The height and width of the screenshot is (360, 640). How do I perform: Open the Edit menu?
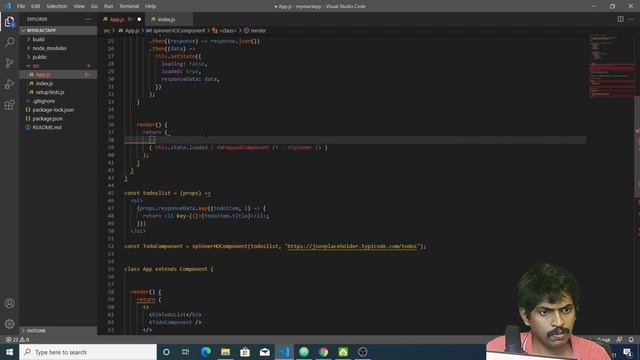tap(36, 6)
